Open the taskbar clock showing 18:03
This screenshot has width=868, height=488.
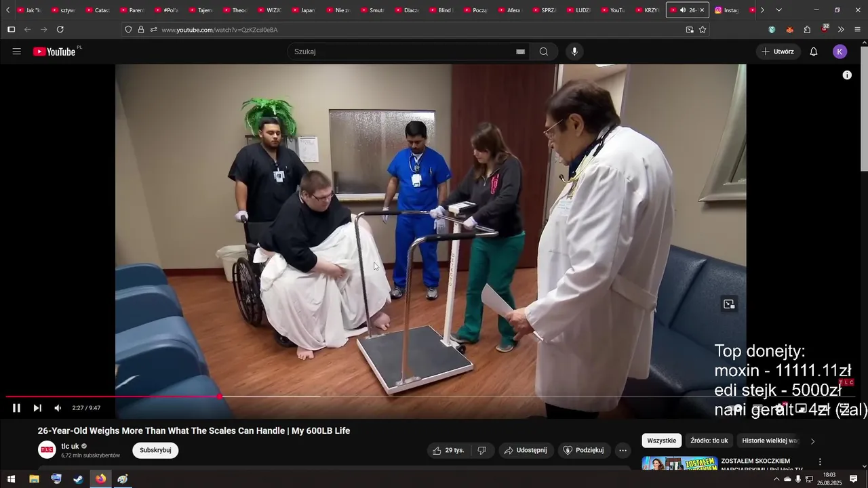[829, 479]
